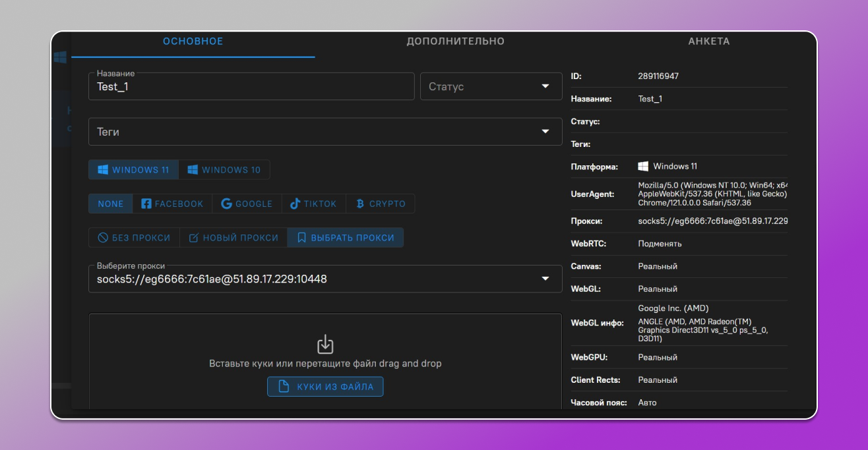Select the ВЫБРАТЬ ПРОКСИ option

click(x=346, y=238)
